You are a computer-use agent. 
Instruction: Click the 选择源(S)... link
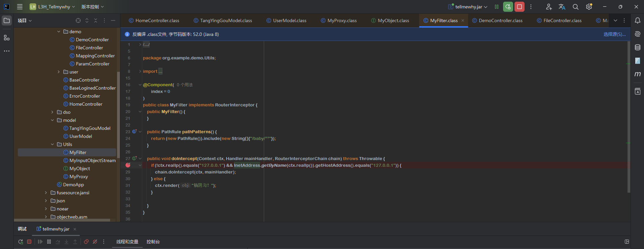click(614, 34)
